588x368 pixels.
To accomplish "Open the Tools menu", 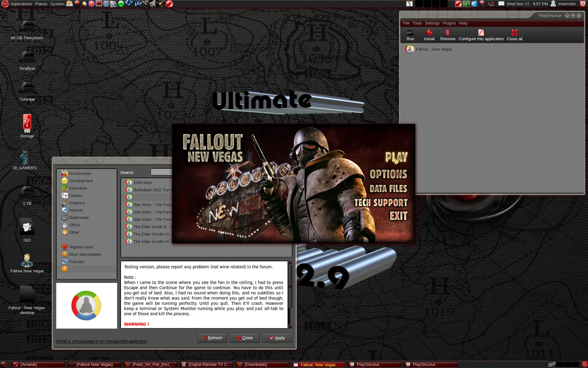I will point(417,23).
